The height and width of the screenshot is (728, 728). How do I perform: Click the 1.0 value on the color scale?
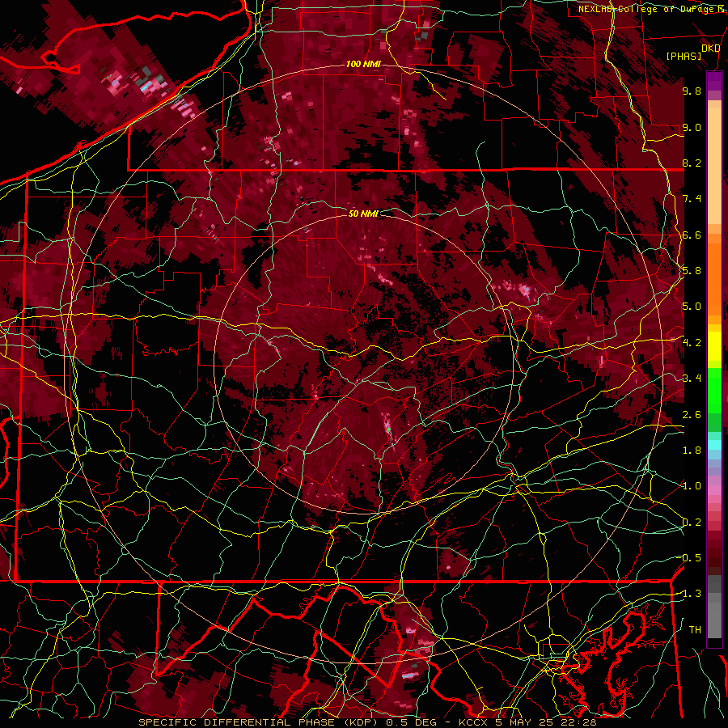pyautogui.click(x=692, y=486)
